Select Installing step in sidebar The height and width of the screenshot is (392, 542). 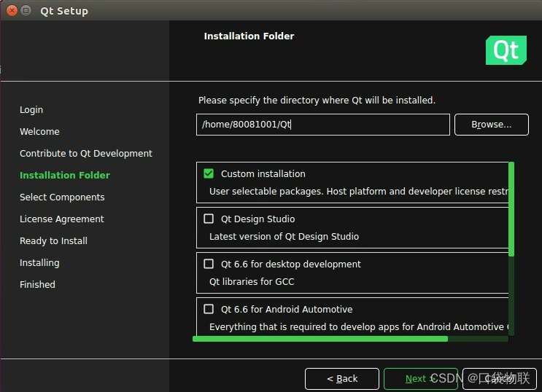click(39, 263)
